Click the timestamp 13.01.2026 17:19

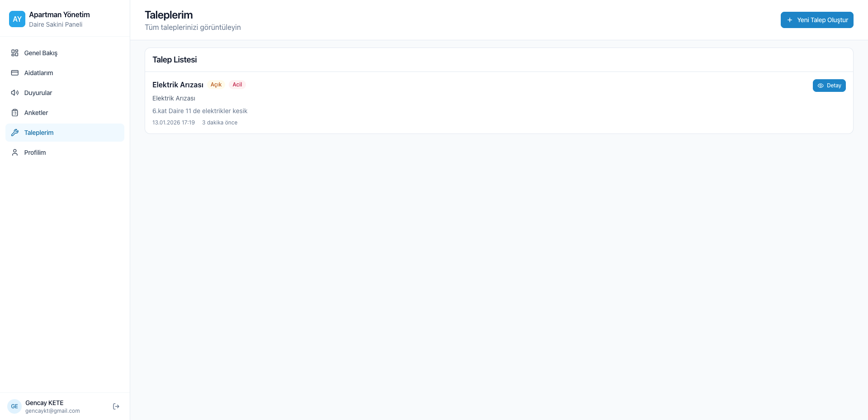pos(174,123)
